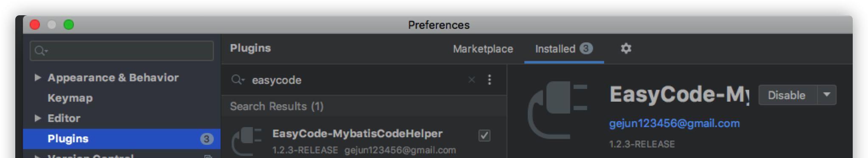Image resolution: width=868 pixels, height=158 pixels.
Task: Focus the preferences search field
Action: pyautogui.click(x=122, y=51)
